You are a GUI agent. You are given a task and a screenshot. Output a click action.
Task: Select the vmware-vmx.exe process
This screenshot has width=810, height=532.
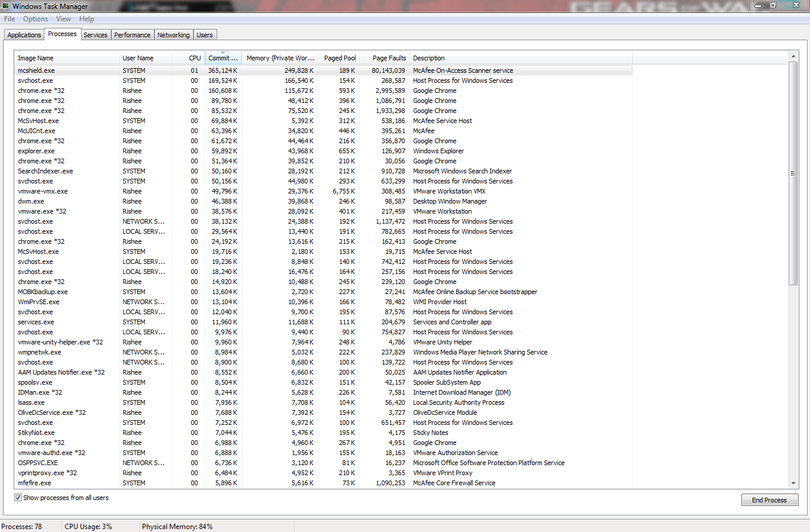tap(323, 191)
